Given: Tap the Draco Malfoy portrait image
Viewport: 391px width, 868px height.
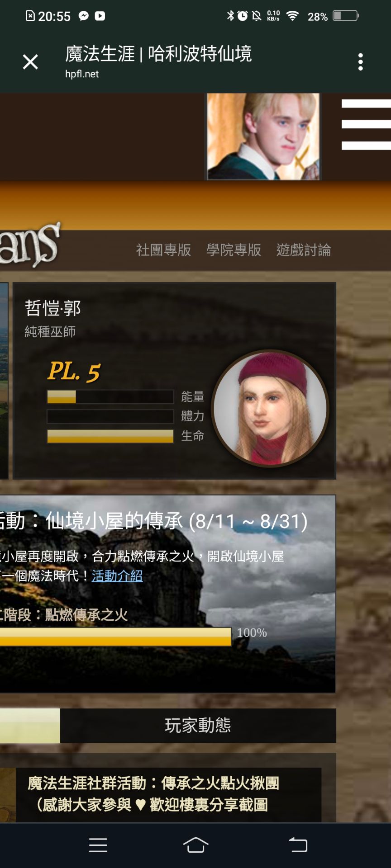Looking at the screenshot, I should pyautogui.click(x=263, y=137).
